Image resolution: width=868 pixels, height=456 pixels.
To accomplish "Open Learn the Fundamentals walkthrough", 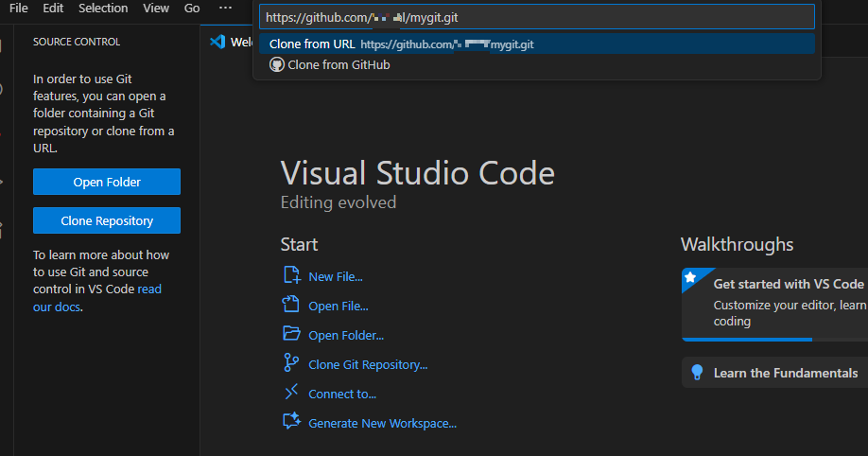I will [x=775, y=373].
